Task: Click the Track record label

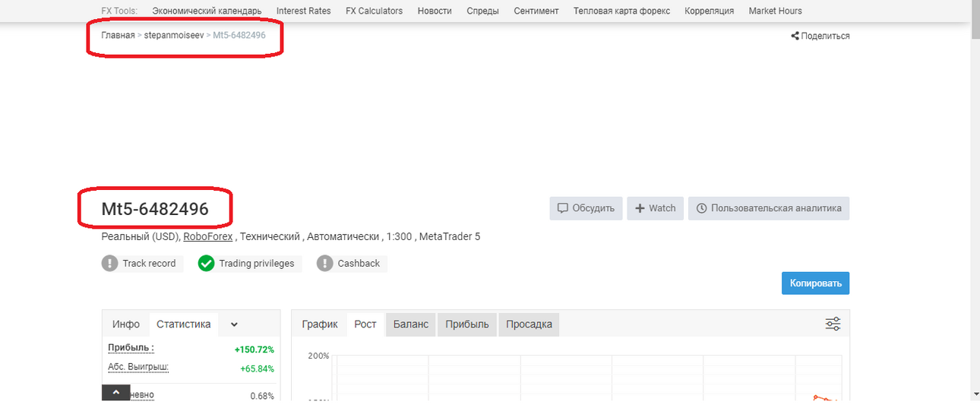Action: 149,264
